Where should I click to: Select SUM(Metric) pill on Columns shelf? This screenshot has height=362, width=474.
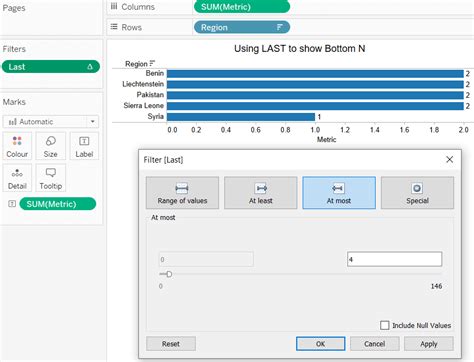[242, 7]
